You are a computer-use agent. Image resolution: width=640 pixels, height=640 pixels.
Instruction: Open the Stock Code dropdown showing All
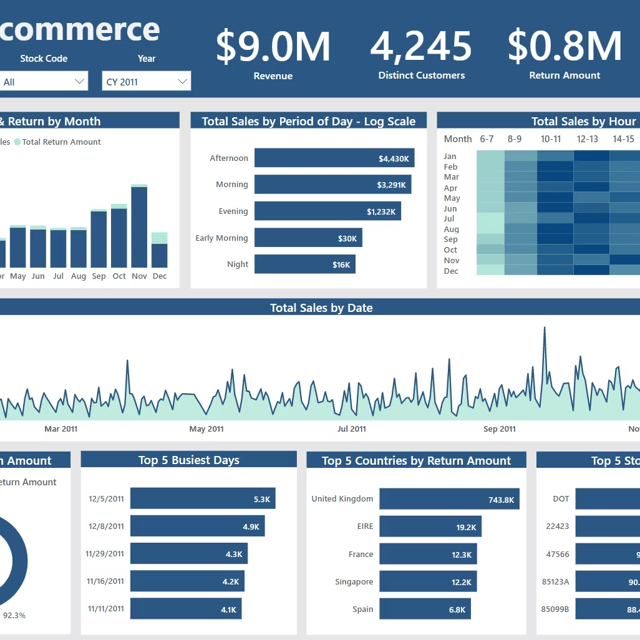43,82
